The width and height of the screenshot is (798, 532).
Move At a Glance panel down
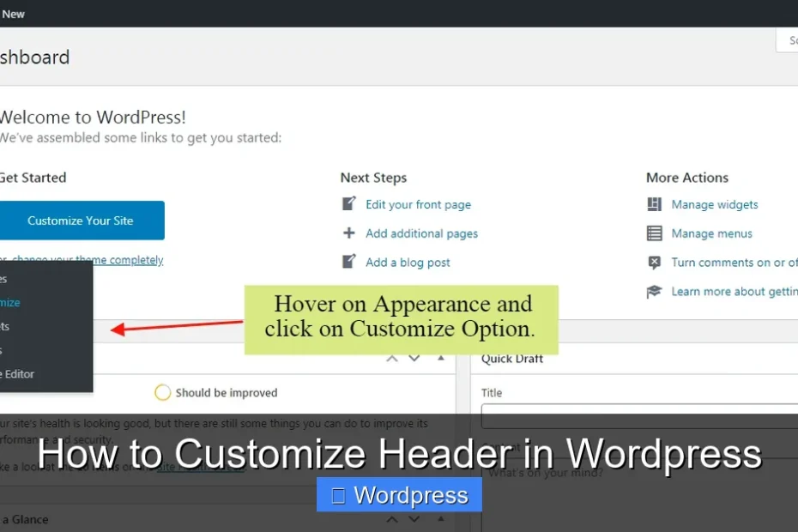(414, 519)
